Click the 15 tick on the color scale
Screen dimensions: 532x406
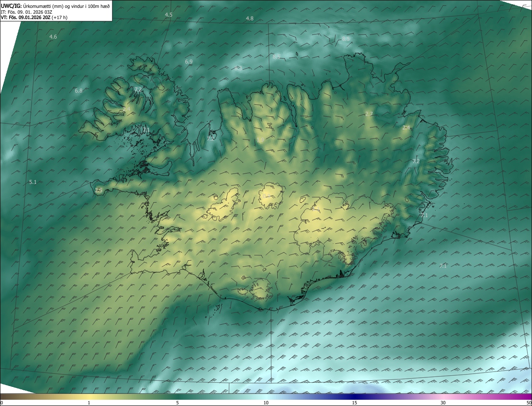coord(355,403)
